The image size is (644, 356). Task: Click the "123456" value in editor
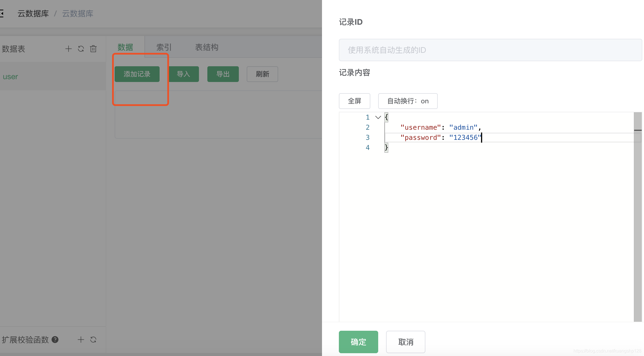point(465,138)
